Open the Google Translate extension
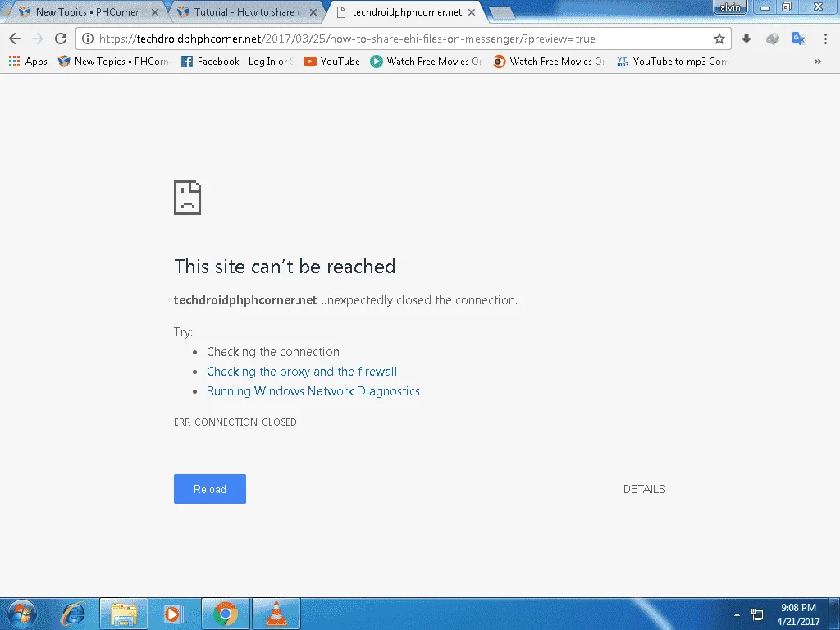The height and width of the screenshot is (630, 840). point(799,39)
